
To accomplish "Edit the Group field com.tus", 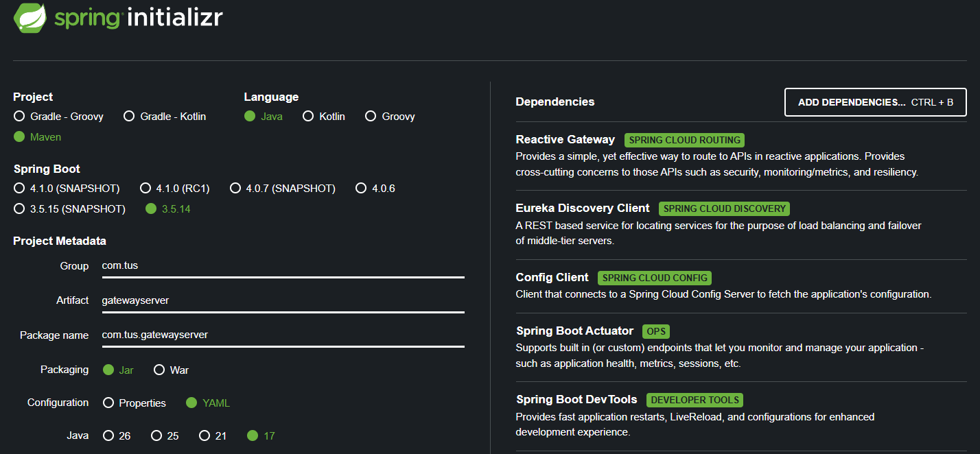I will 283,266.
